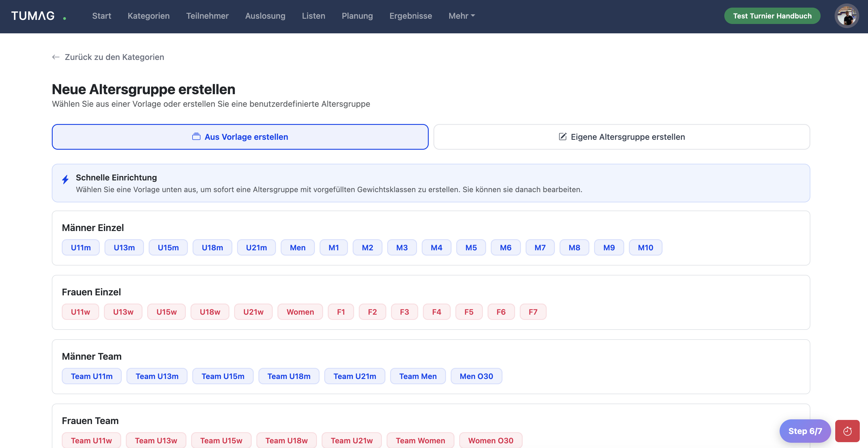Open the Teilnehmer navigation item
Image resolution: width=868 pixels, height=448 pixels.
207,16
